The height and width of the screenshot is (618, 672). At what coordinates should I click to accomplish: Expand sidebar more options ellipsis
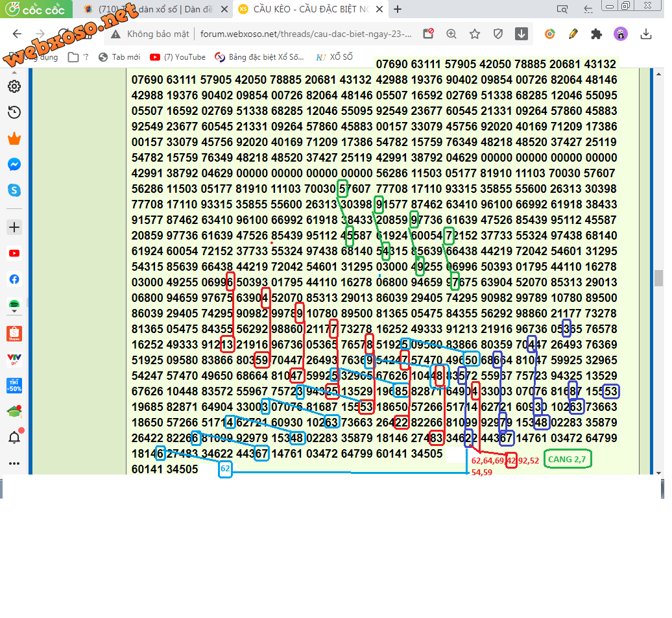pyautogui.click(x=14, y=464)
